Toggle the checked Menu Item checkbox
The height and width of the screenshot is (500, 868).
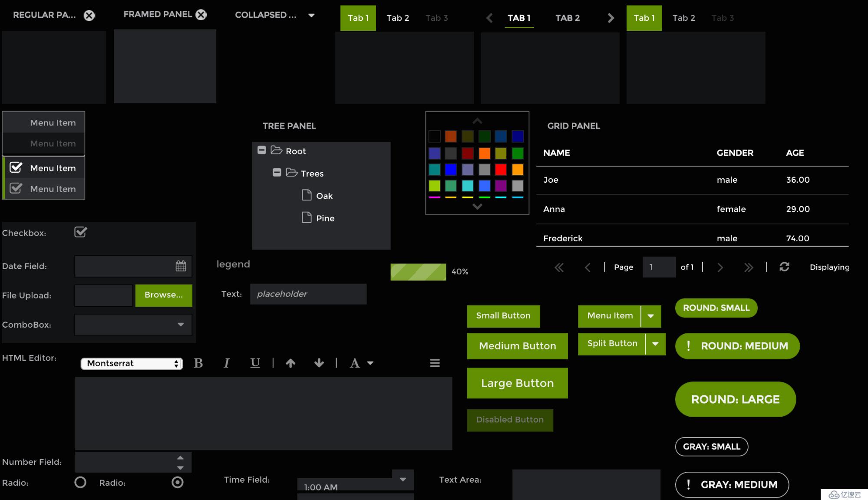[16, 168]
